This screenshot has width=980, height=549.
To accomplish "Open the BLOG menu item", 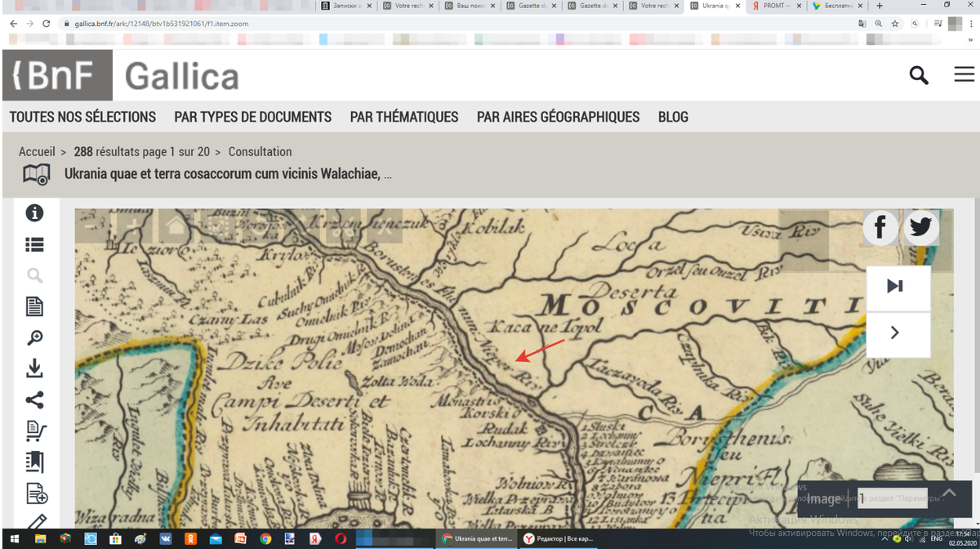I will [x=673, y=117].
